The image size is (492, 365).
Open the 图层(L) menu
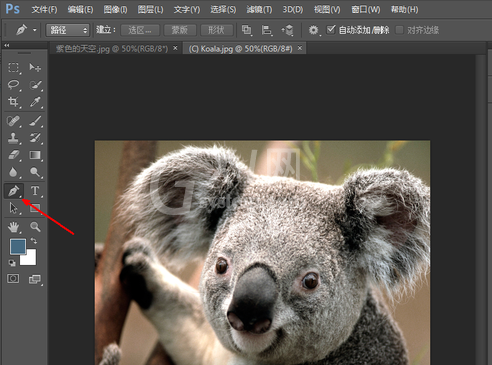[x=151, y=9]
